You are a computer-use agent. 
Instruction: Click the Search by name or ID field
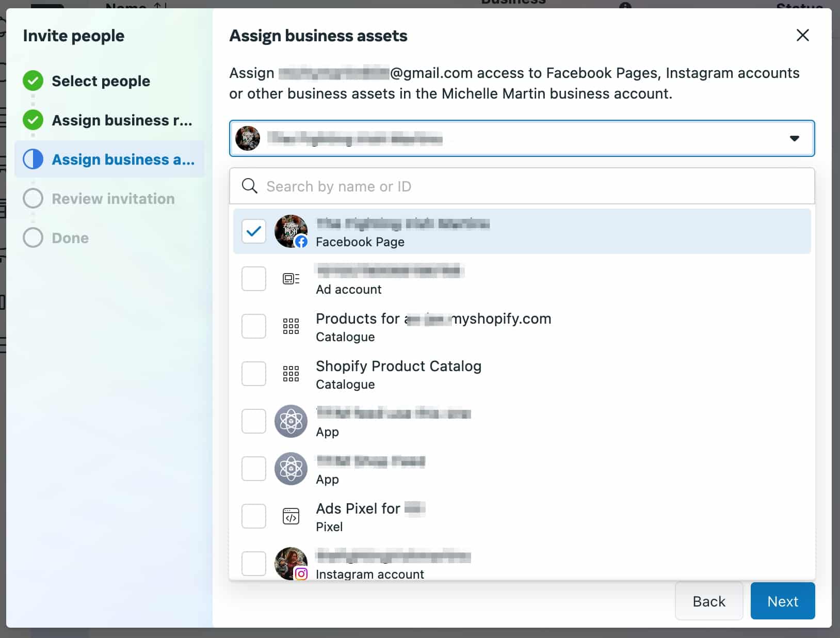464,186
